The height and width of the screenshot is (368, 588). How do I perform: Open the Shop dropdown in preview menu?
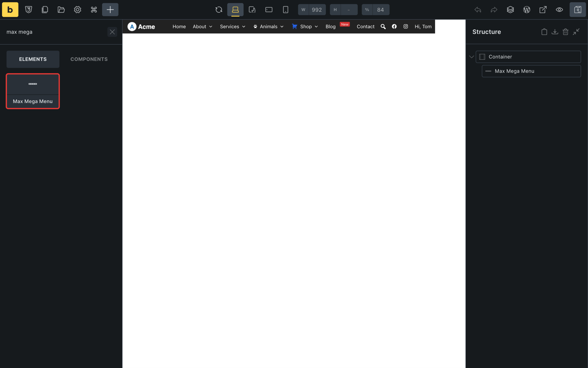(305, 26)
